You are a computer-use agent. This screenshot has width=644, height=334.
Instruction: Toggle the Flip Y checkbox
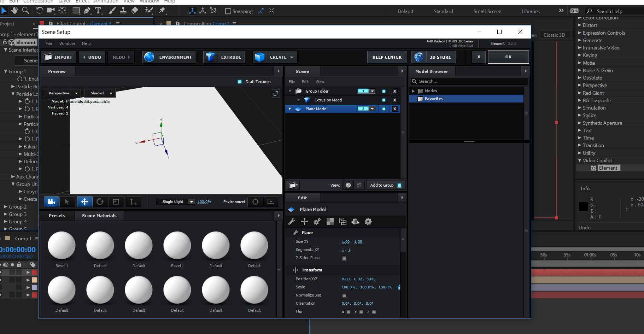click(361, 312)
